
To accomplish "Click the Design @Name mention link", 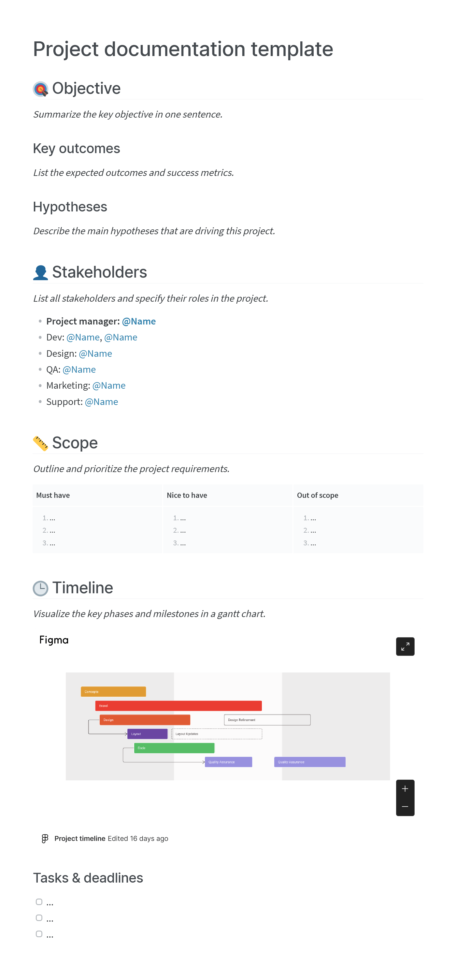I will coord(95,353).
